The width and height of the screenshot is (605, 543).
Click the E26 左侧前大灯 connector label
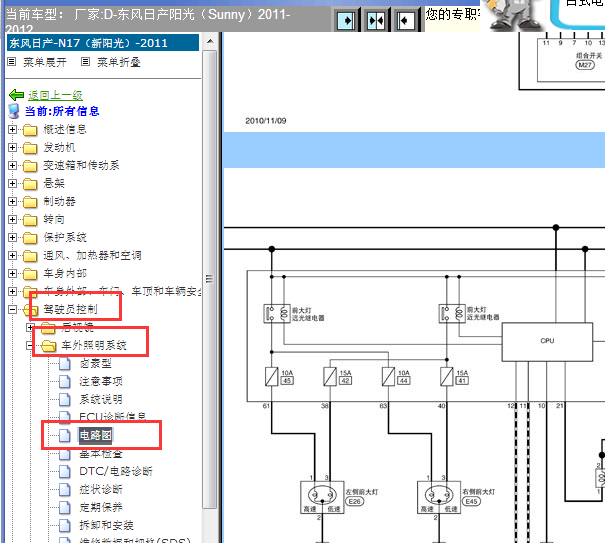pos(355,502)
